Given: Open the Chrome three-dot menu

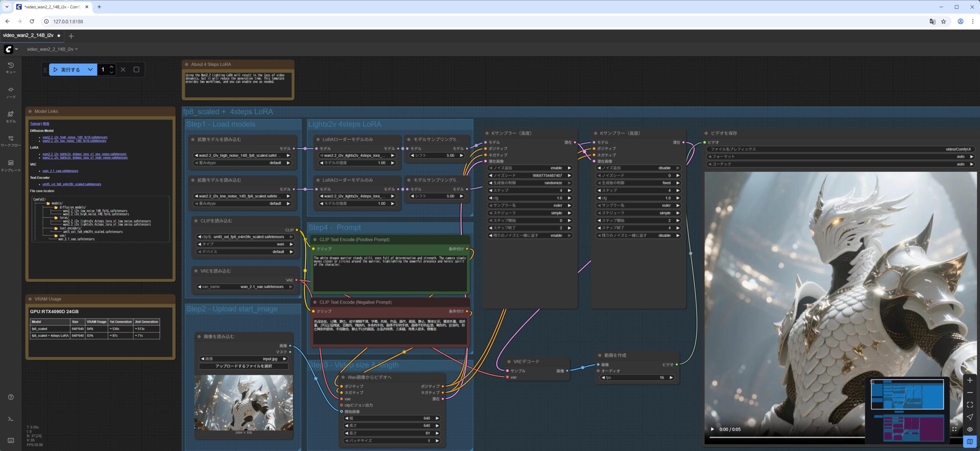Looking at the screenshot, I should click(x=973, y=21).
